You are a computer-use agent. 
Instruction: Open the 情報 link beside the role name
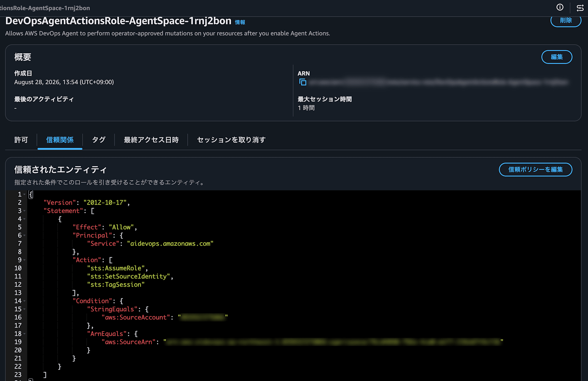click(240, 22)
